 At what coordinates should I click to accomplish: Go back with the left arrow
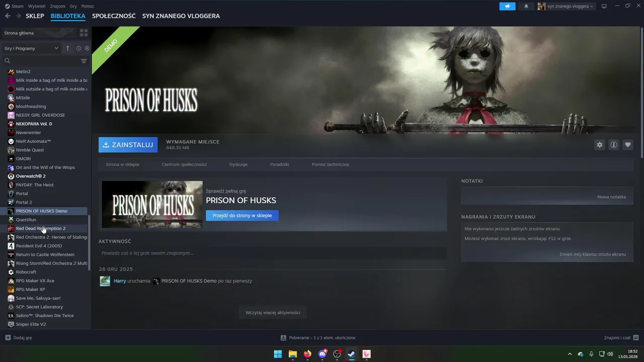[x=8, y=16]
